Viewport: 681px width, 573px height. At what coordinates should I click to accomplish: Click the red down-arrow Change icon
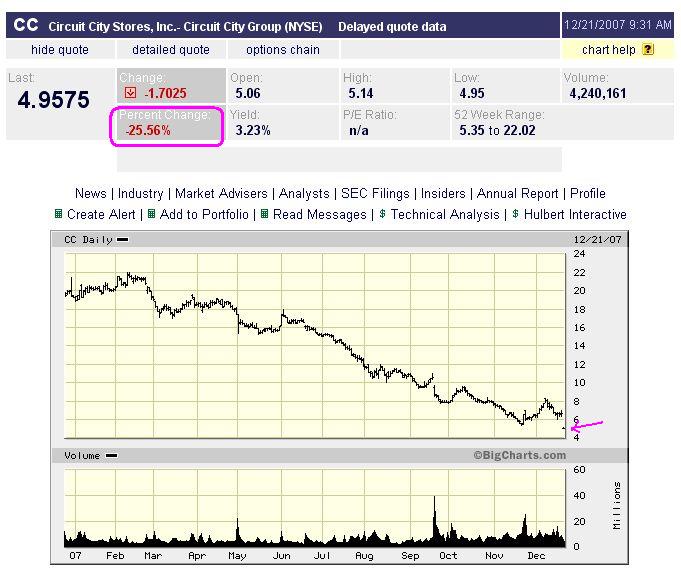click(x=129, y=93)
